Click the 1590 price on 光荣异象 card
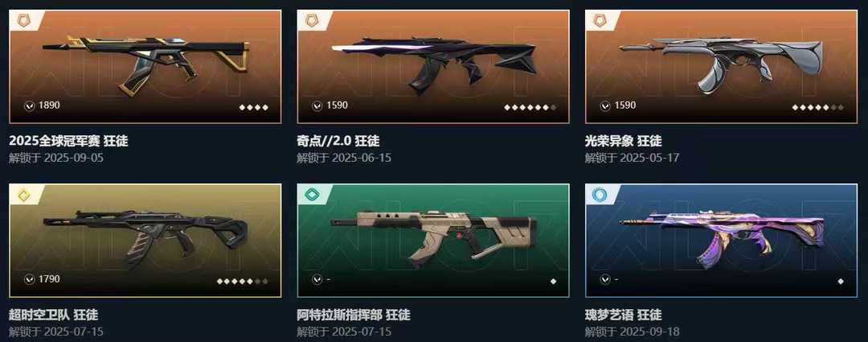This screenshot has height=342, width=868. coord(625,105)
